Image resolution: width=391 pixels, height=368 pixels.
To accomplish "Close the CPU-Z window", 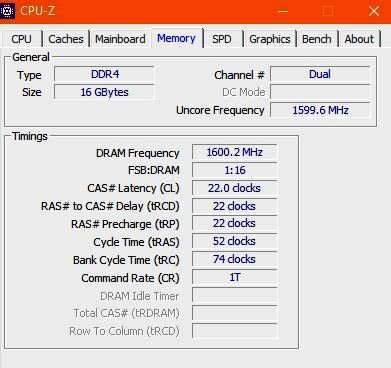I will pos(374,11).
